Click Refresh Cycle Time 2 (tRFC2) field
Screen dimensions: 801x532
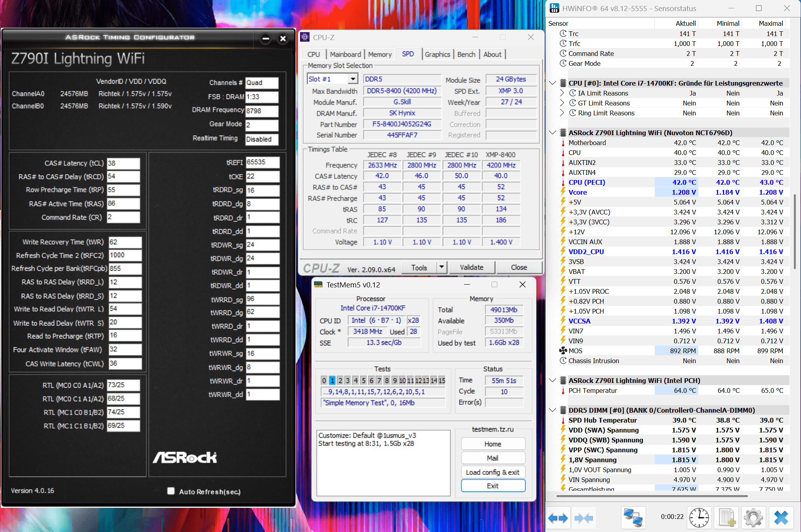125,255
